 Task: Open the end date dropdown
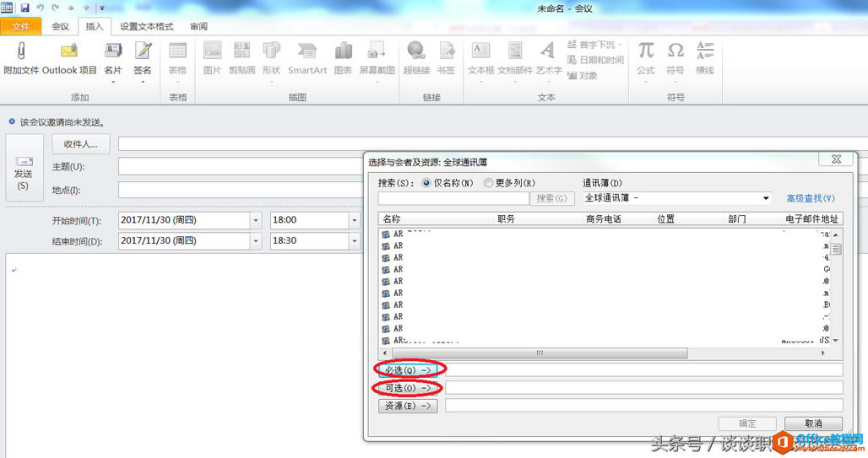(256, 241)
